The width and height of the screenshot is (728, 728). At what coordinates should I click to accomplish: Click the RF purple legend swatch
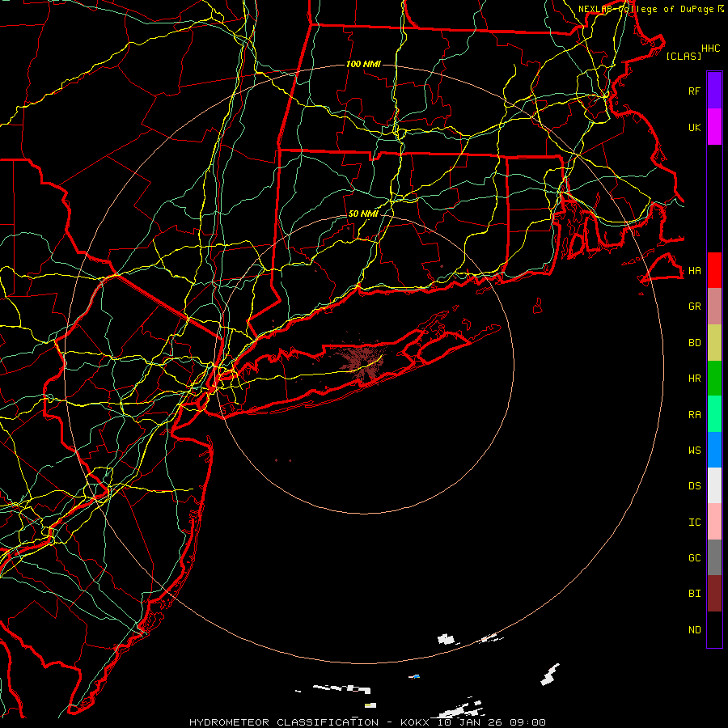point(714,91)
